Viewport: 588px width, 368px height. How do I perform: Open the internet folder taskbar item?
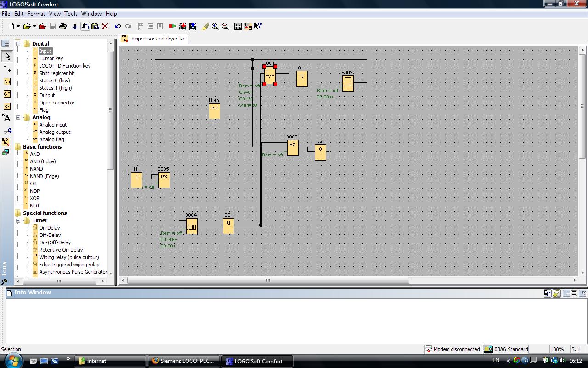pos(110,361)
